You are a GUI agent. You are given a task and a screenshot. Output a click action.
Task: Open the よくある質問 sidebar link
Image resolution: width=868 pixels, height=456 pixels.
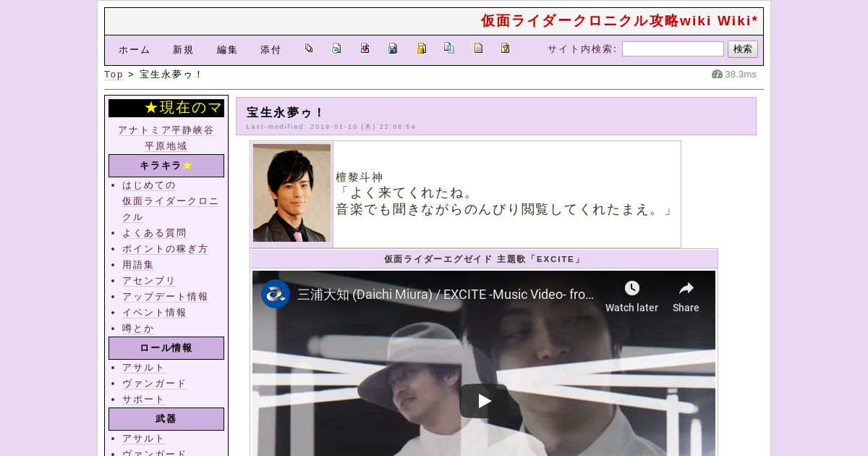(154, 233)
